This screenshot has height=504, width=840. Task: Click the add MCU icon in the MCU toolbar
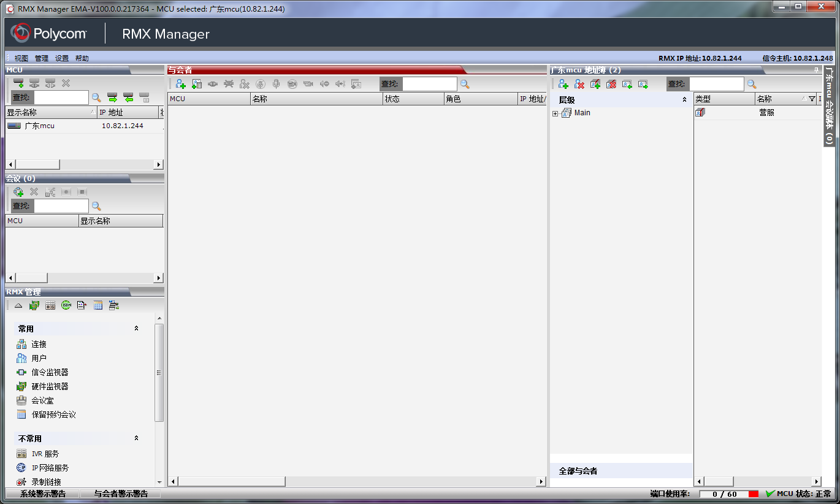click(x=18, y=83)
